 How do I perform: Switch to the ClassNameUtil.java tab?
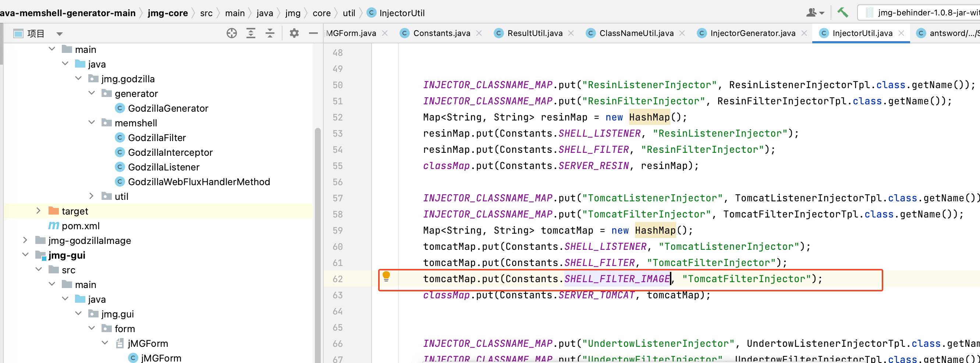(x=636, y=33)
